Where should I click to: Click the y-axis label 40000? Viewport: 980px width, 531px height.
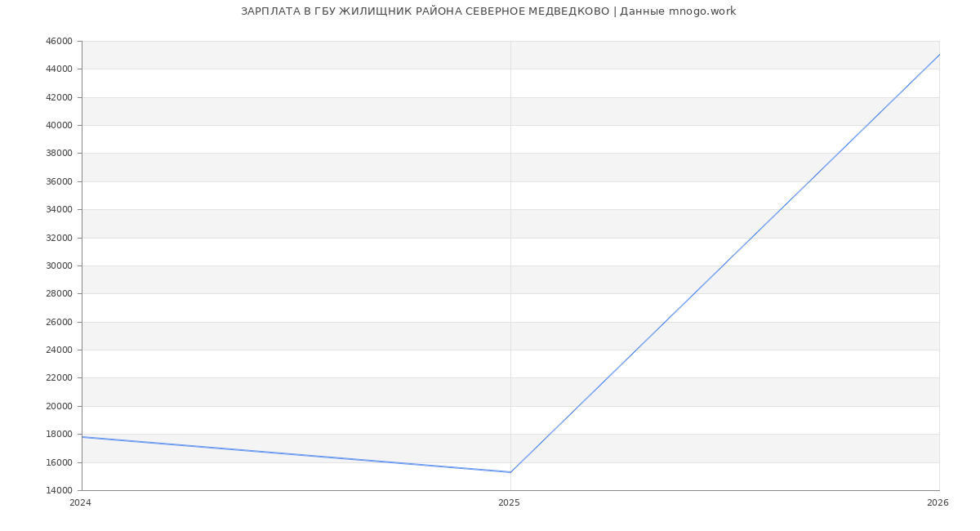click(60, 125)
